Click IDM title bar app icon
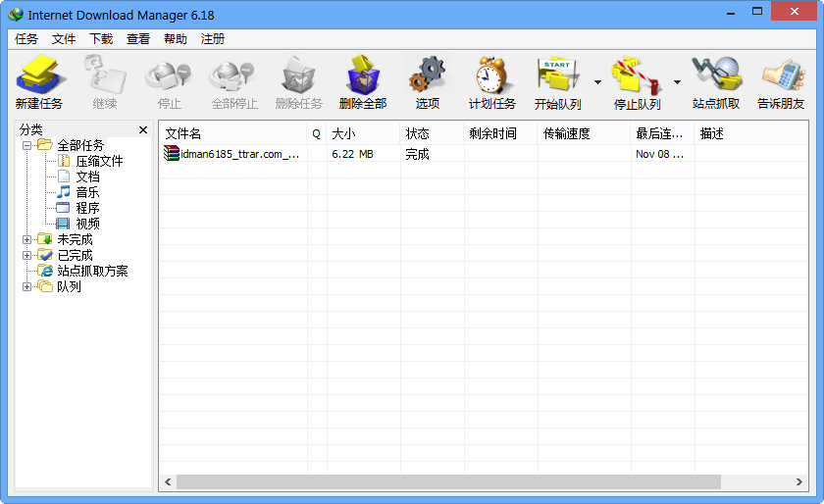The height and width of the screenshot is (504, 824). pyautogui.click(x=16, y=15)
